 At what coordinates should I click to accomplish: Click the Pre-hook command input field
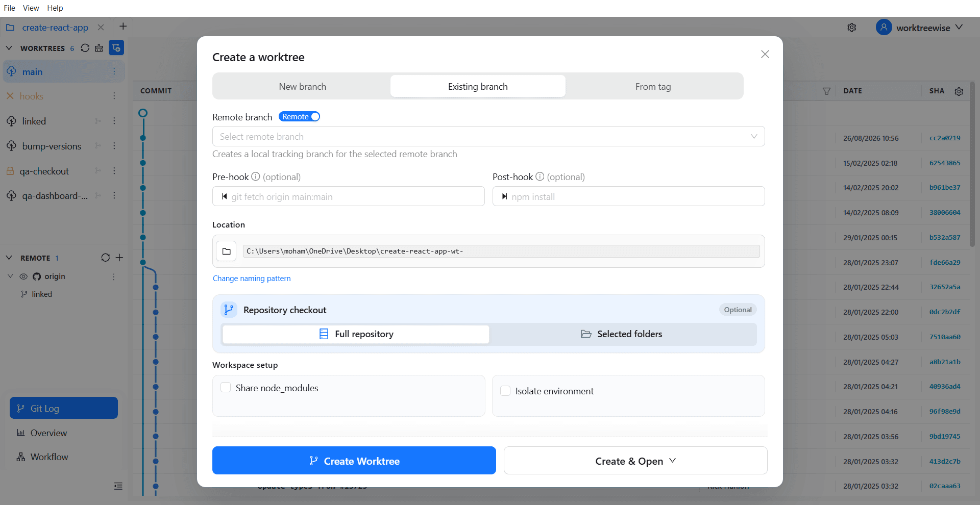pyautogui.click(x=349, y=196)
